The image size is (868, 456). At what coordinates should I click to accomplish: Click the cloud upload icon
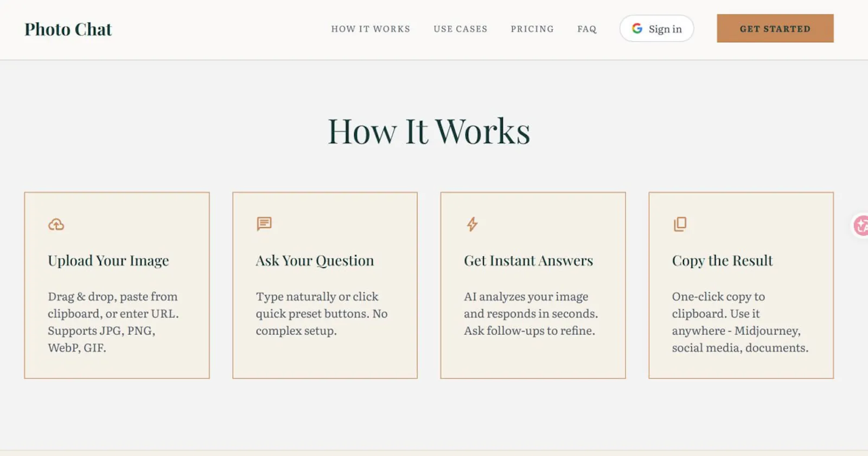[x=56, y=224]
